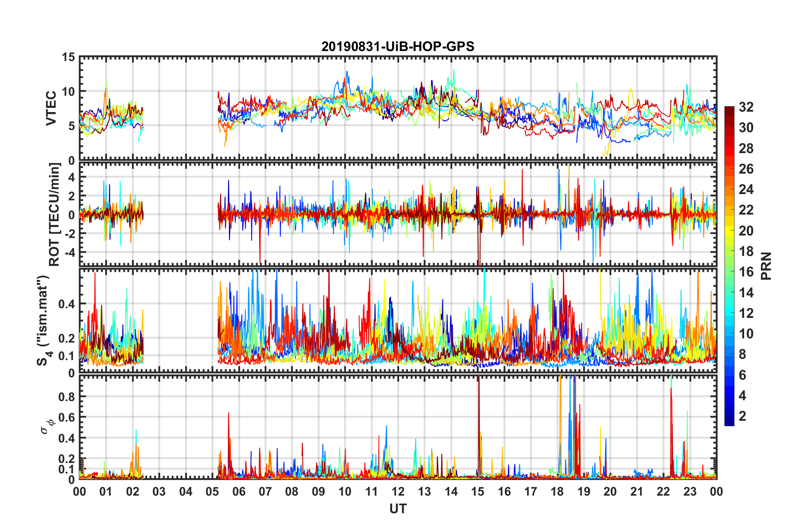Click inside the ROT plot panel
Screen dimensions: 796x532
tap(398, 215)
